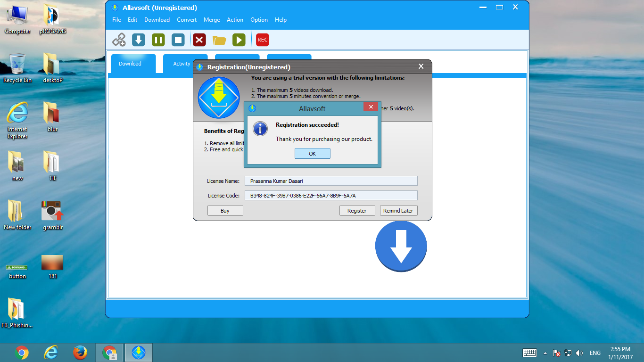Select Internet Explorer desktop shortcut

tap(17, 121)
